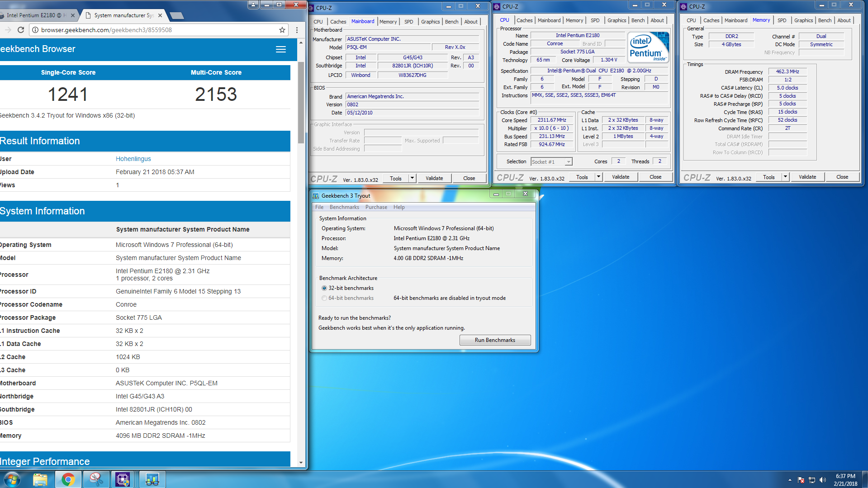Open Chrome's three-dot menu
The image size is (868, 488).
pos(297,30)
